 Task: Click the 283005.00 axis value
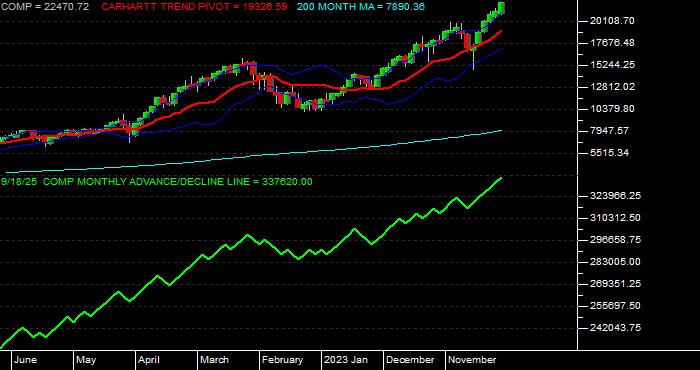[x=615, y=262]
